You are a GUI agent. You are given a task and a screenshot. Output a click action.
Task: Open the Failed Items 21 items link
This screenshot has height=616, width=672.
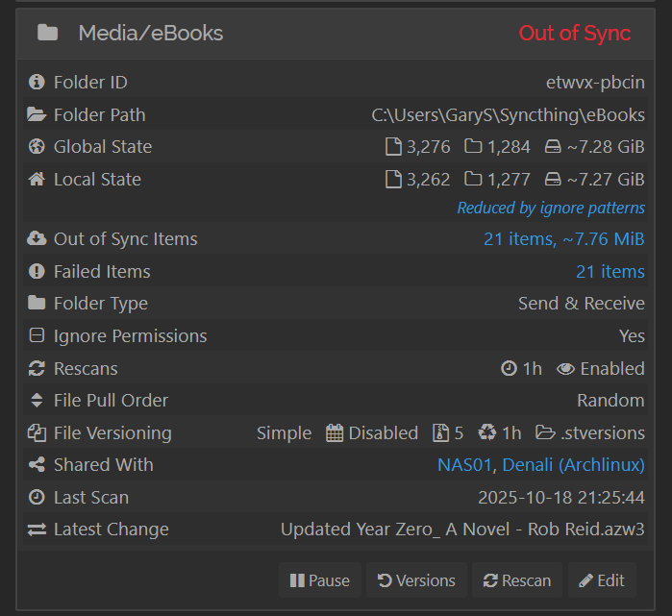(610, 272)
